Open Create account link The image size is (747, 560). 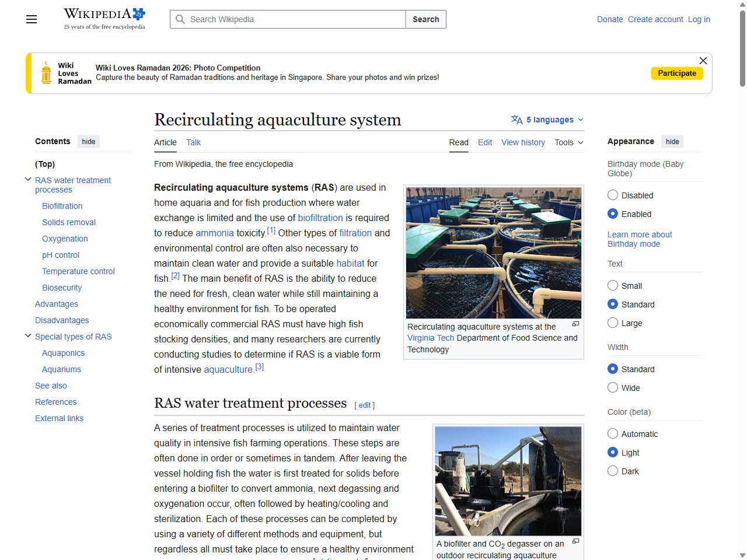655,19
